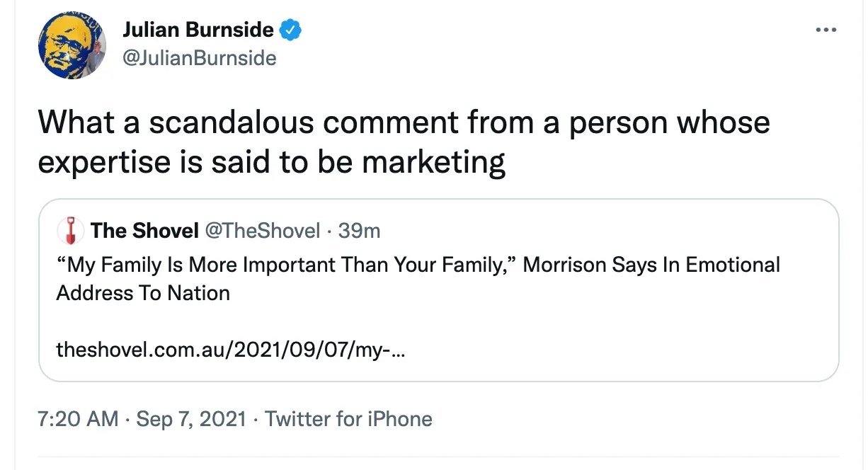Click the 39m quoted tweet timestamp
Image resolution: width=868 pixels, height=470 pixels.
(359, 230)
